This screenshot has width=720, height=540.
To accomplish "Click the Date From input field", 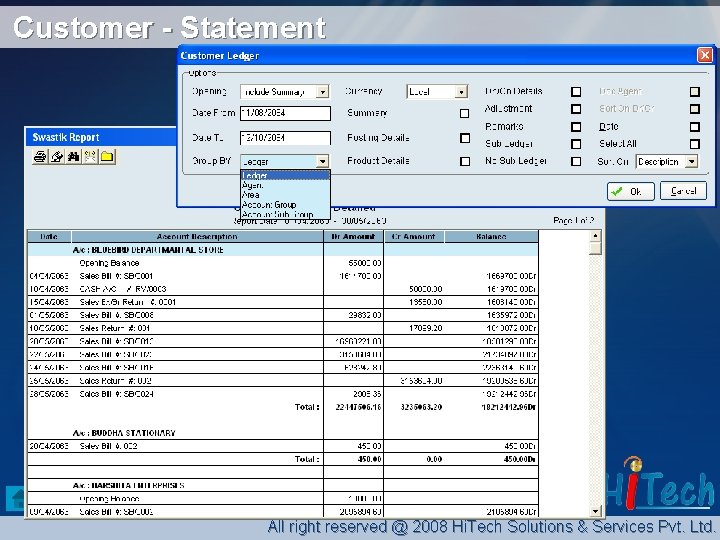I will pyautogui.click(x=285, y=113).
